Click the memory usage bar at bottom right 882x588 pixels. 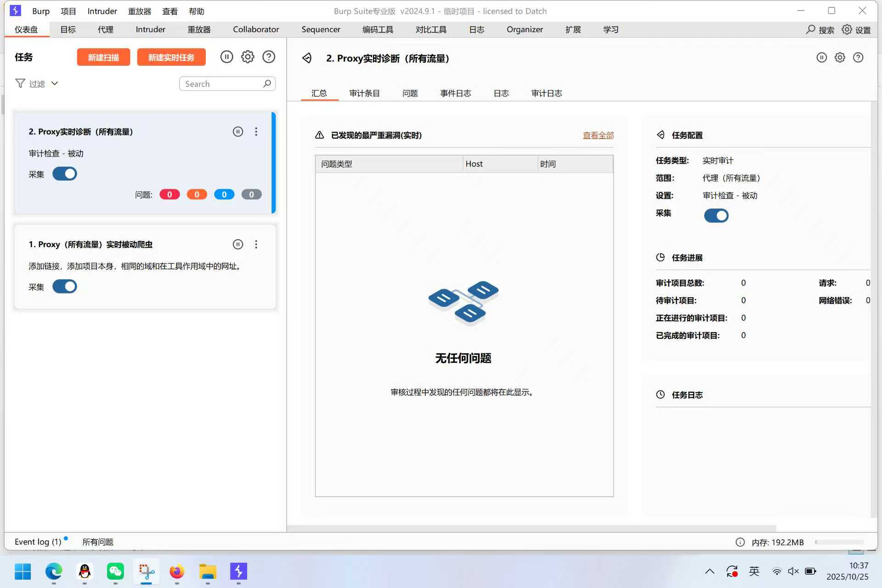pyautogui.click(x=839, y=542)
